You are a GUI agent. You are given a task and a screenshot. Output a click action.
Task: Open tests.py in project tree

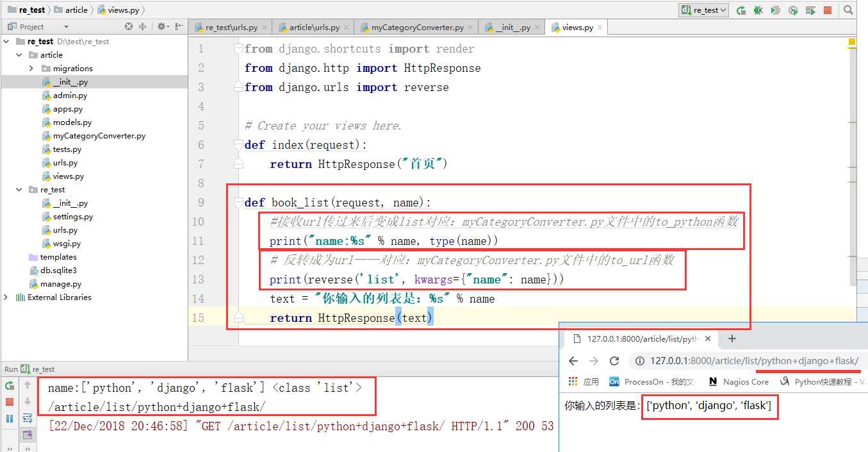coord(61,149)
